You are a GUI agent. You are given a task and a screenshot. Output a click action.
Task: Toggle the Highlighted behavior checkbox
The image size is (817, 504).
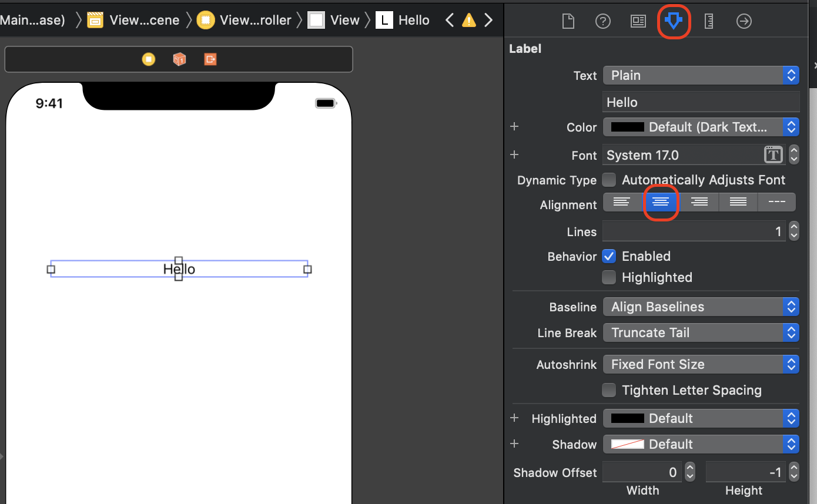click(x=610, y=277)
